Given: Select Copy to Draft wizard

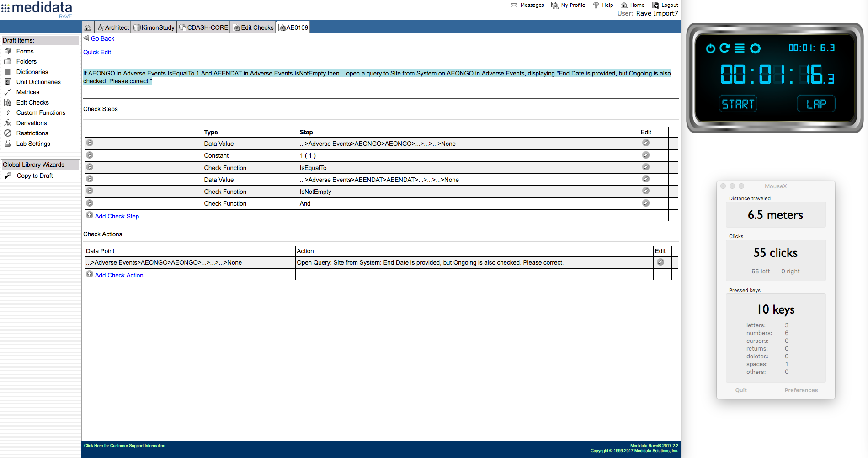Looking at the screenshot, I should pyautogui.click(x=35, y=176).
